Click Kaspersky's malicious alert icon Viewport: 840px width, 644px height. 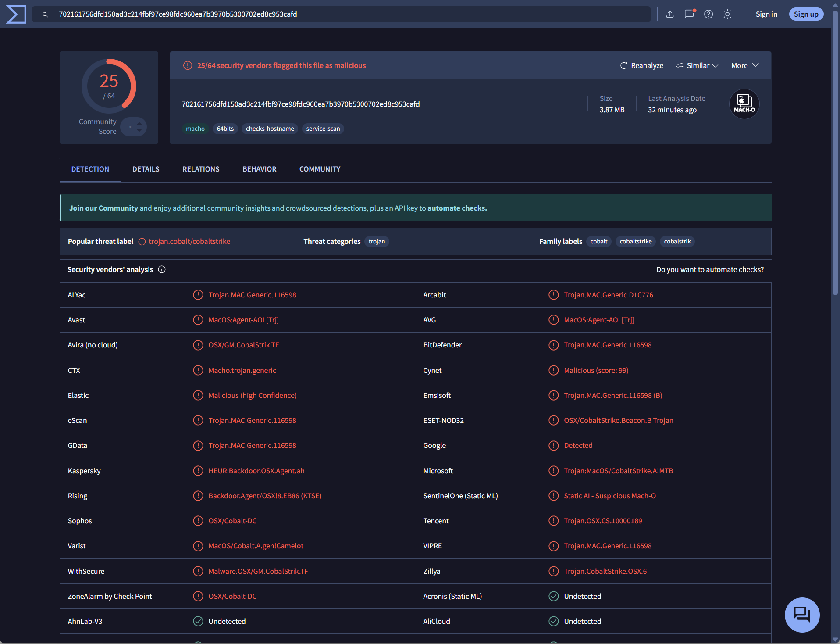[x=198, y=471]
